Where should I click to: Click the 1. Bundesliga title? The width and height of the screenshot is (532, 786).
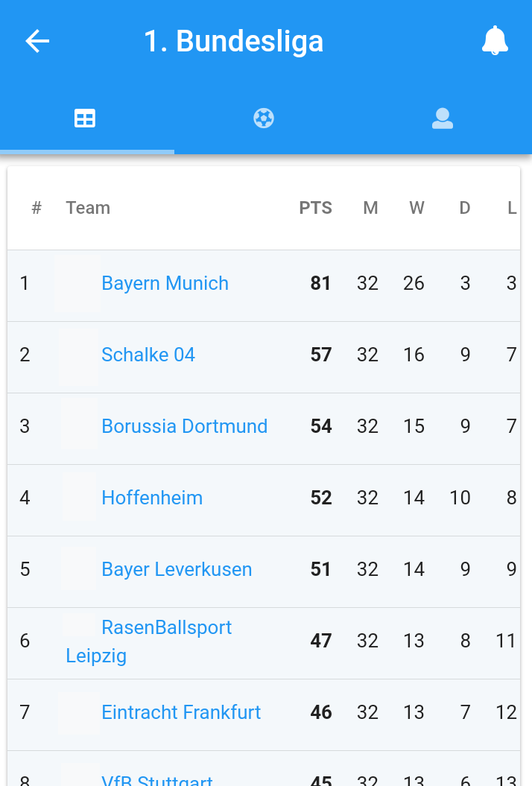(233, 41)
